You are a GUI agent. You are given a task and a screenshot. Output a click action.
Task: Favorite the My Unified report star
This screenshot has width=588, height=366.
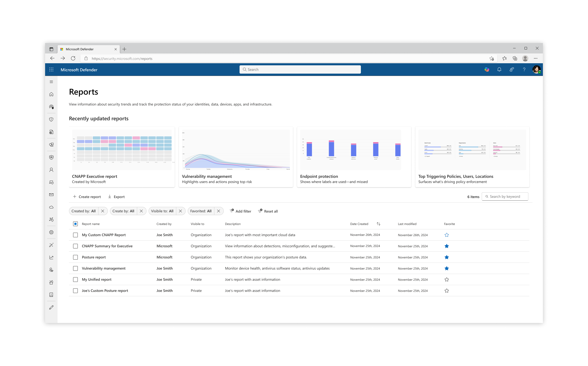click(x=446, y=279)
